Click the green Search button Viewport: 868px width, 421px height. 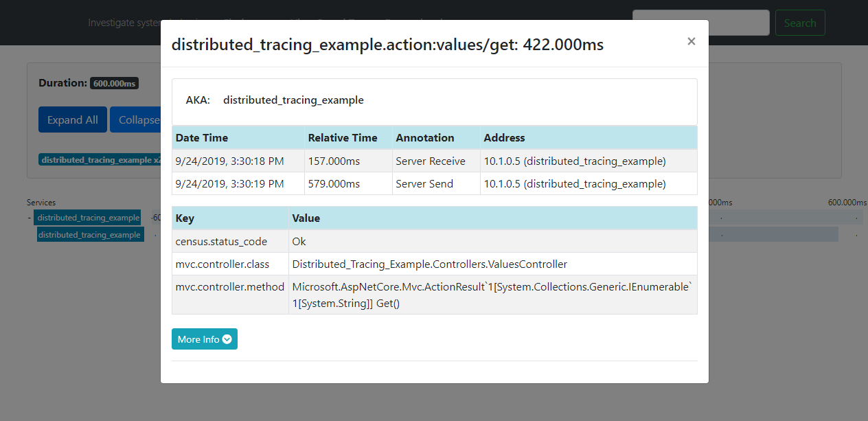pos(799,23)
